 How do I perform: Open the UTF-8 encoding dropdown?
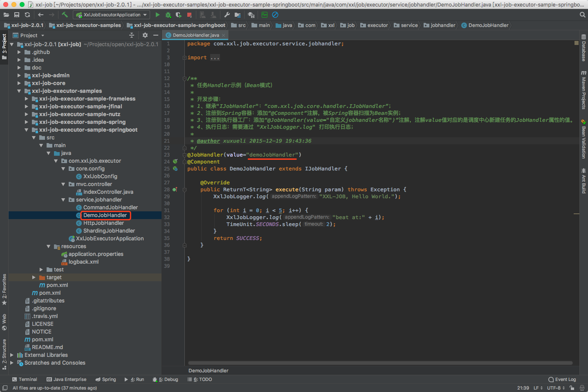pos(556,388)
